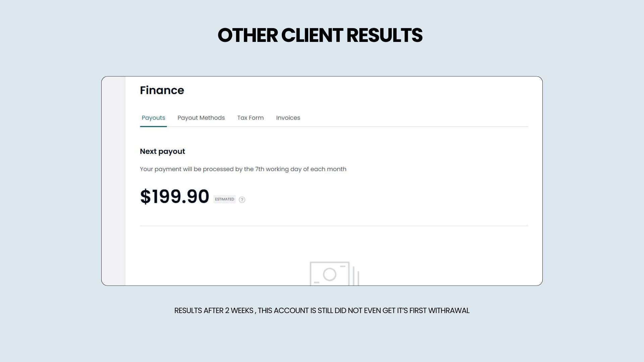Viewport: 644px width, 362px height.
Task: Click the results after 2 weeks caption
Action: pyautogui.click(x=322, y=311)
